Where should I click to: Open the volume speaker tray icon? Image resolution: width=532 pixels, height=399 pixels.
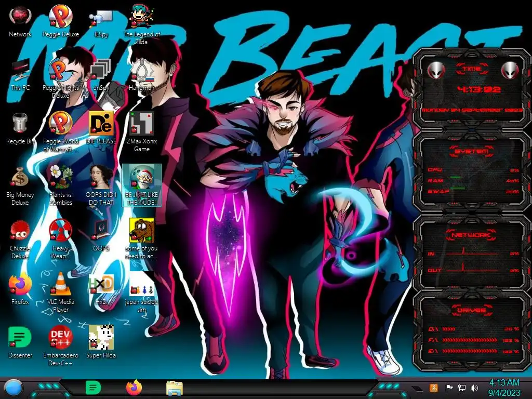[x=474, y=388]
